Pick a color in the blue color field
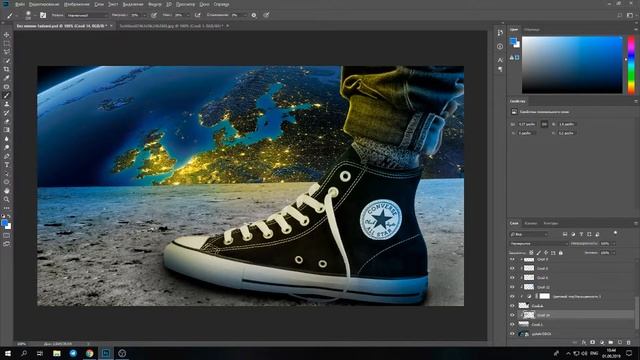 click(572, 65)
